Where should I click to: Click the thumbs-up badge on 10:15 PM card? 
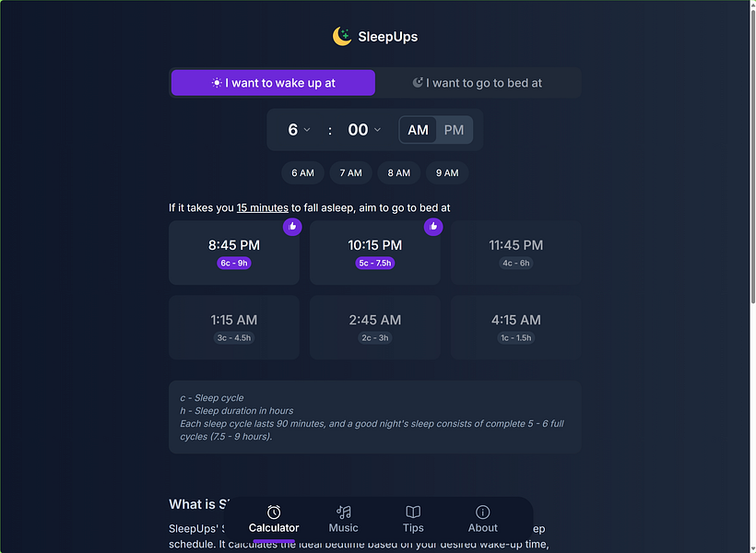pos(433,226)
